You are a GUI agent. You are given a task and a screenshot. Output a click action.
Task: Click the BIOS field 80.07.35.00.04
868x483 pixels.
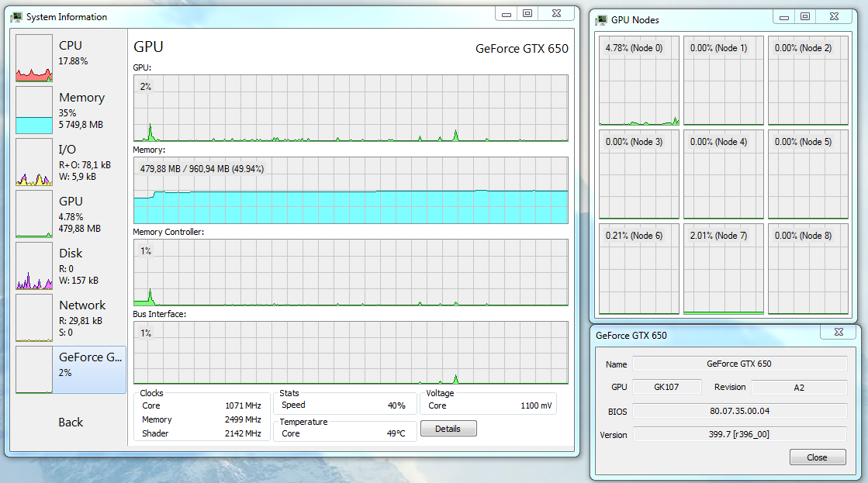click(739, 411)
